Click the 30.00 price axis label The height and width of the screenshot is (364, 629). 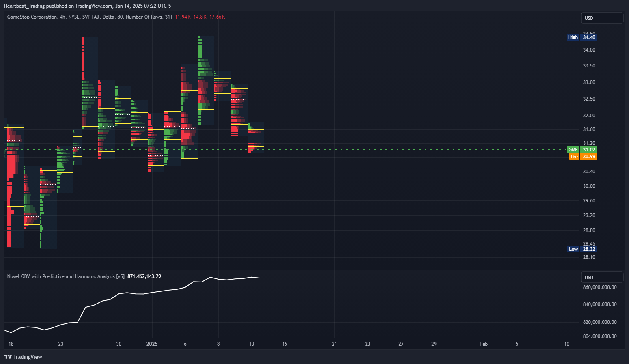pos(589,186)
